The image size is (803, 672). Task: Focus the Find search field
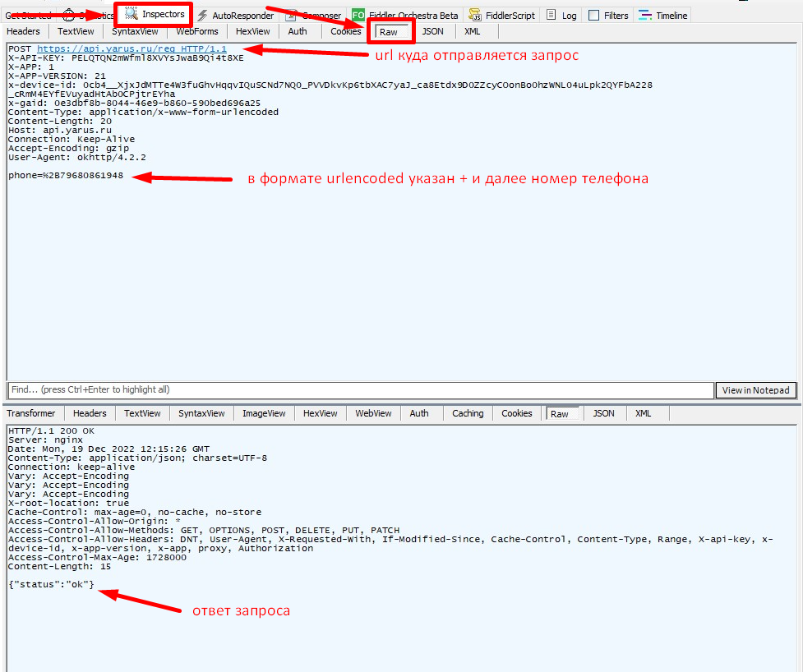[361, 390]
